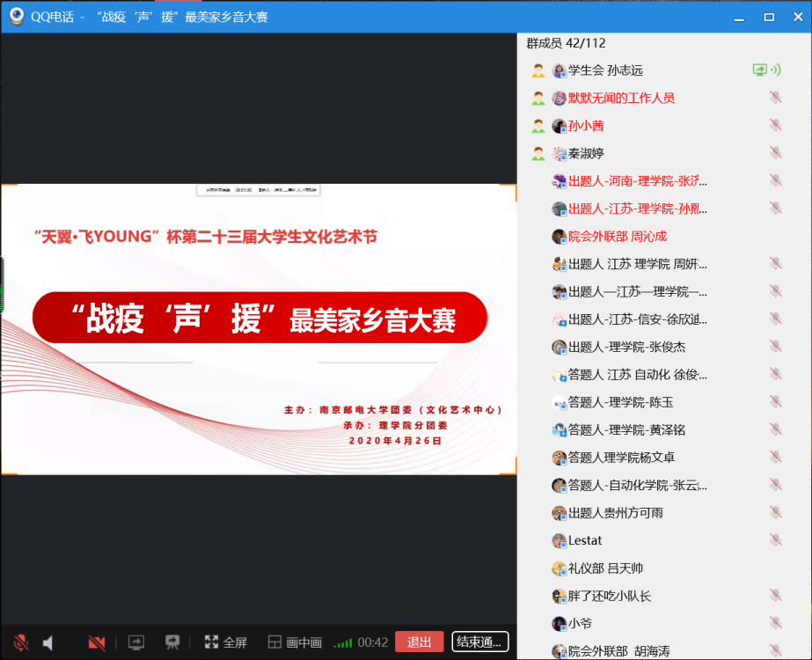The width and height of the screenshot is (812, 660).
Task: Click the presentation demo icon in toolbar
Action: point(172,642)
